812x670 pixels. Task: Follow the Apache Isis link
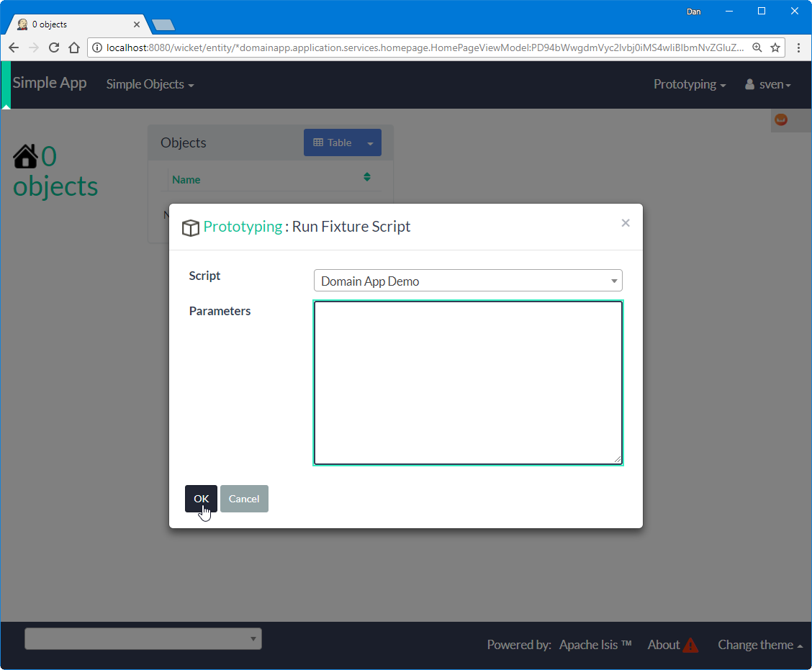595,645
